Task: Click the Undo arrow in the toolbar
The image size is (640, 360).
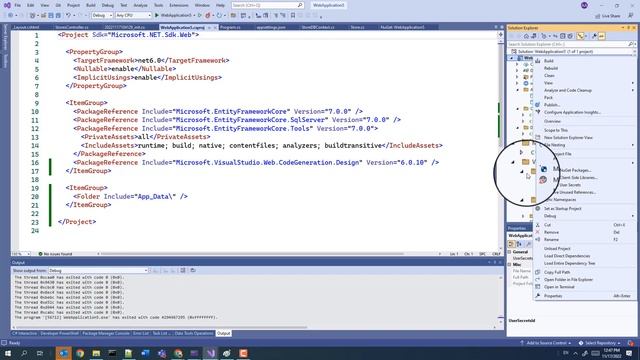Action: point(68,16)
